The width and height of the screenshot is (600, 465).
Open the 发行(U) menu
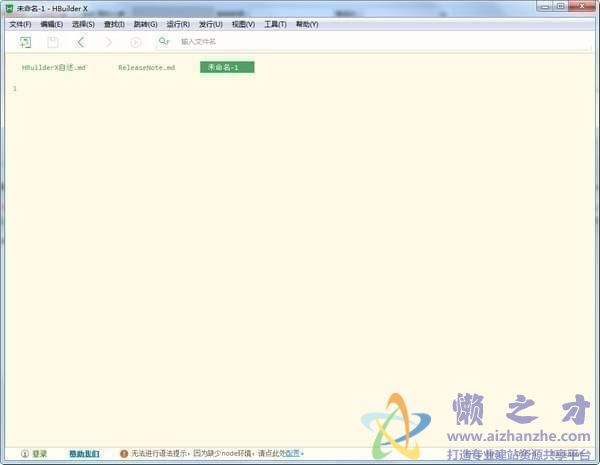click(210, 24)
